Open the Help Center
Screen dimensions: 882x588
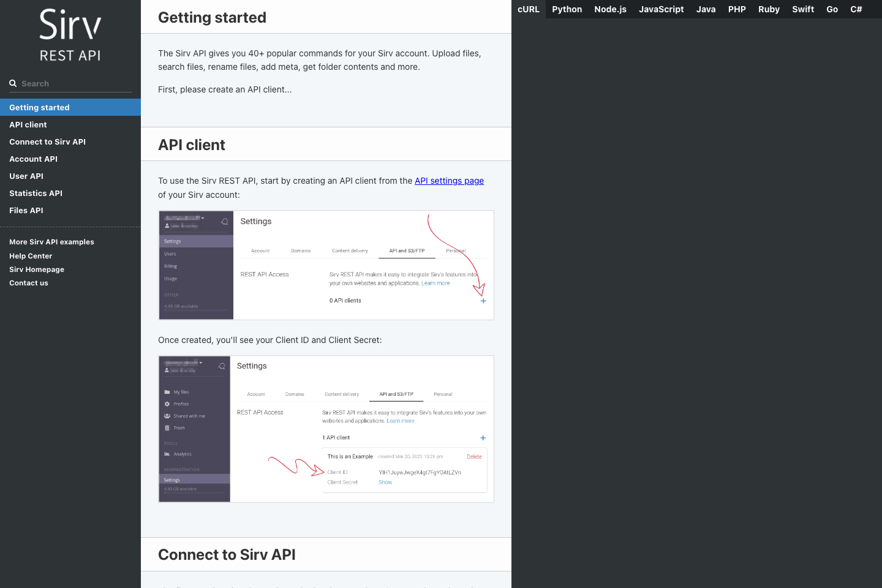[x=31, y=255]
